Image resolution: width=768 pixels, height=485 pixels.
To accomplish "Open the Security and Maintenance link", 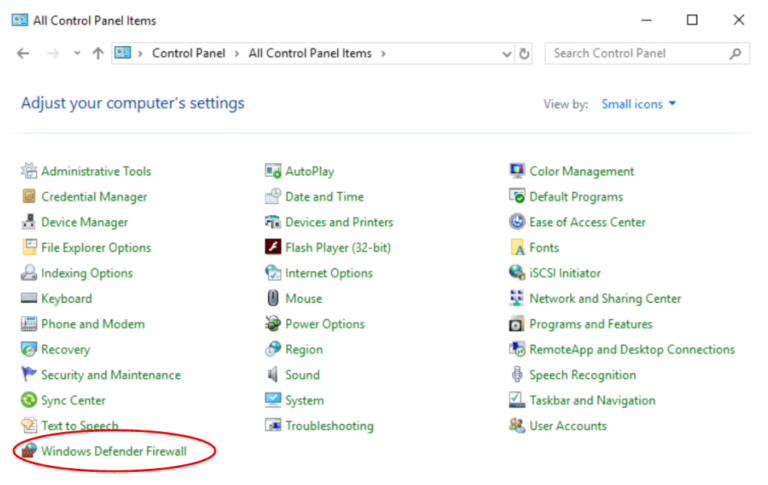I will tap(111, 375).
